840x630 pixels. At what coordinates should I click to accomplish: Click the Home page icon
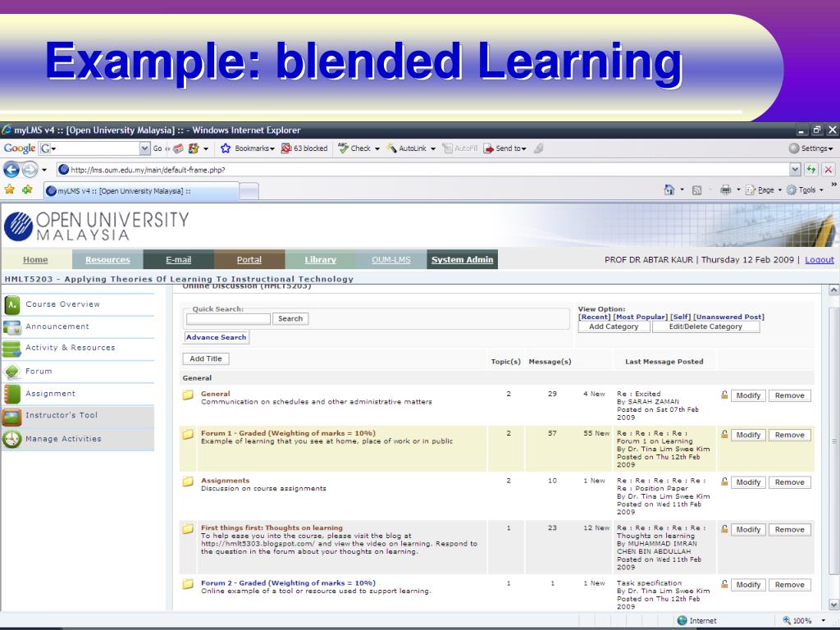669,189
